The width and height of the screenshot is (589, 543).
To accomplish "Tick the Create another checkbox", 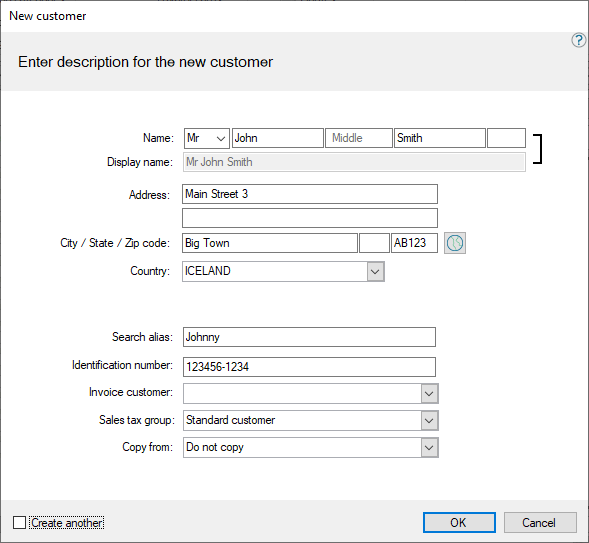I will click(19, 522).
